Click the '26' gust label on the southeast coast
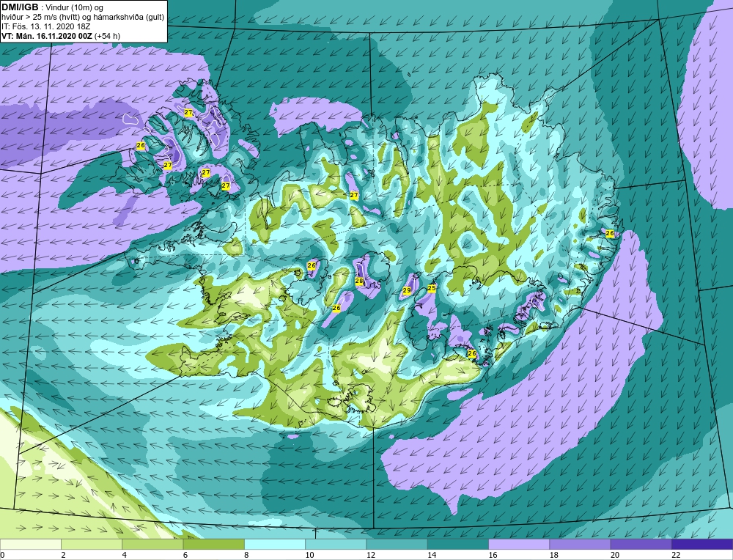The image size is (733, 560). [472, 353]
